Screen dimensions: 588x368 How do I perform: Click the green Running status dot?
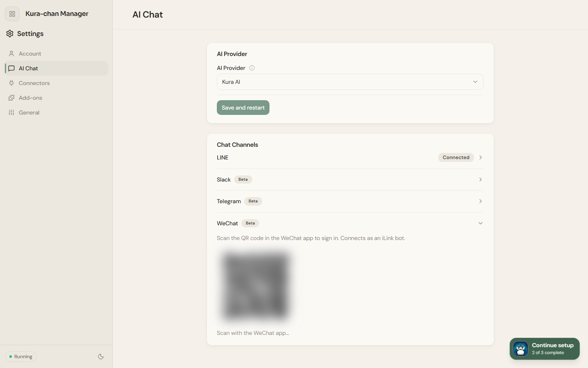(x=10, y=357)
